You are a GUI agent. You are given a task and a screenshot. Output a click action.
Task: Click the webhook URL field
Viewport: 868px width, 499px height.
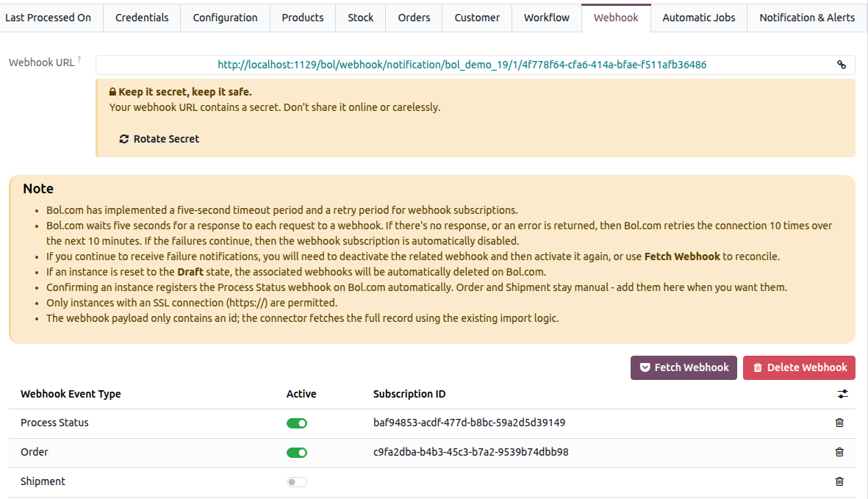462,65
